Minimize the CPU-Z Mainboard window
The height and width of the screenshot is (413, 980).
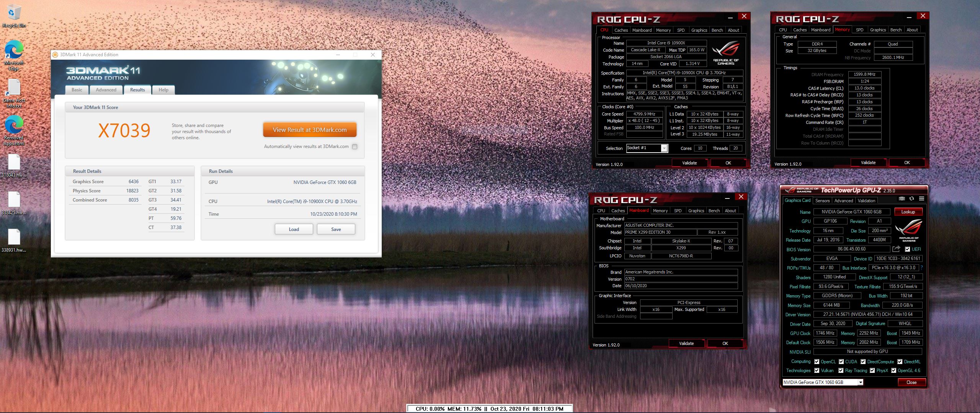727,198
